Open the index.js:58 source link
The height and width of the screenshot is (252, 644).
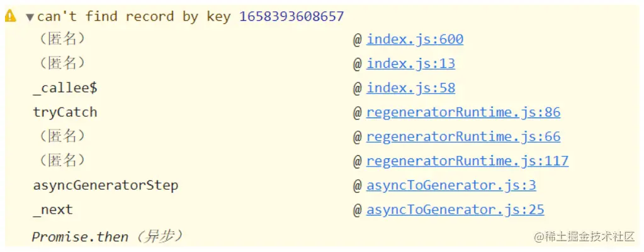(x=410, y=88)
